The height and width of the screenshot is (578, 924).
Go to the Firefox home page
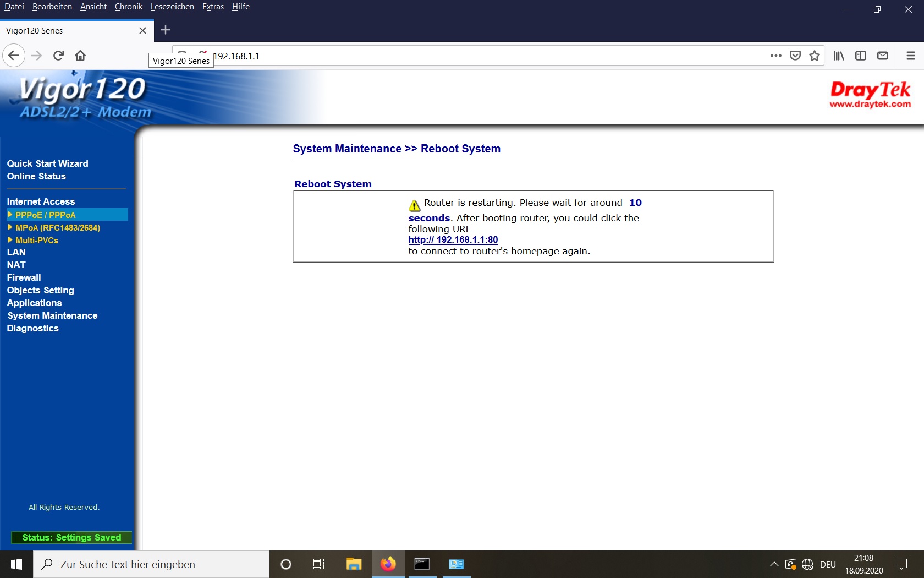[80, 56]
